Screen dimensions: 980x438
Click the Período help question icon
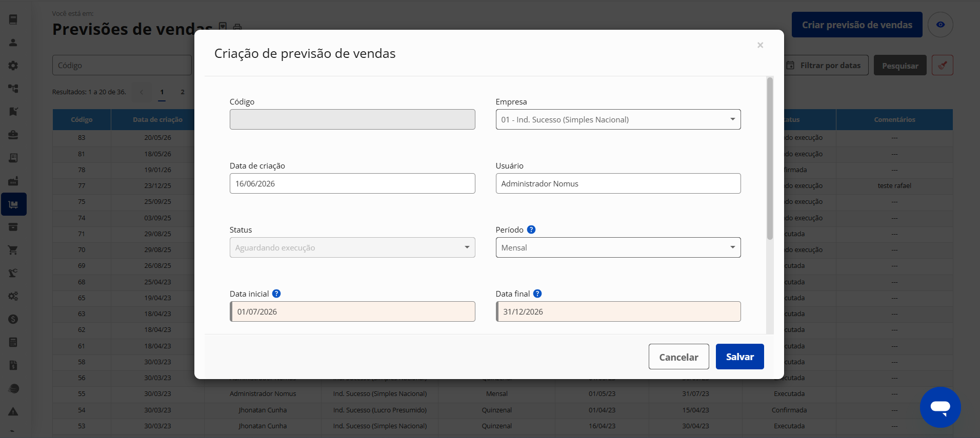click(x=531, y=230)
